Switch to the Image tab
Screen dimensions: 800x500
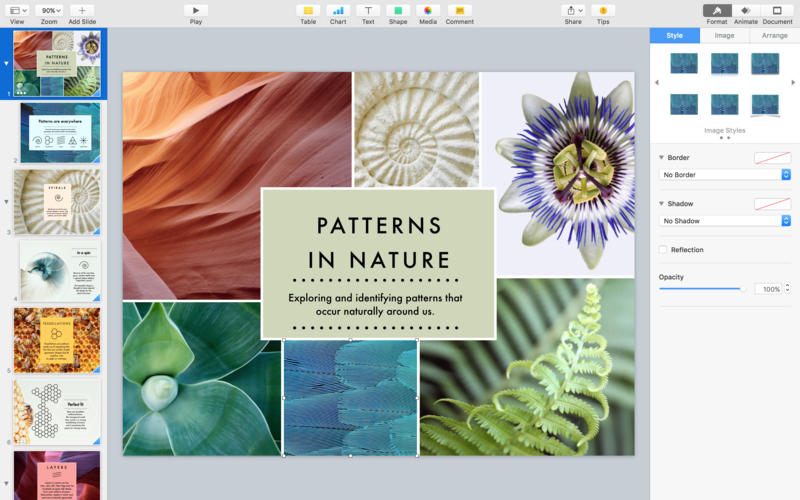coord(724,35)
